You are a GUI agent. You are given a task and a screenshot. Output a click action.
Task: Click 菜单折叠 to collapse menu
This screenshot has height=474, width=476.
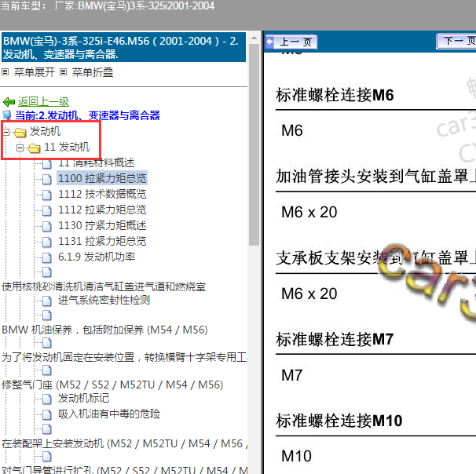tap(93, 72)
